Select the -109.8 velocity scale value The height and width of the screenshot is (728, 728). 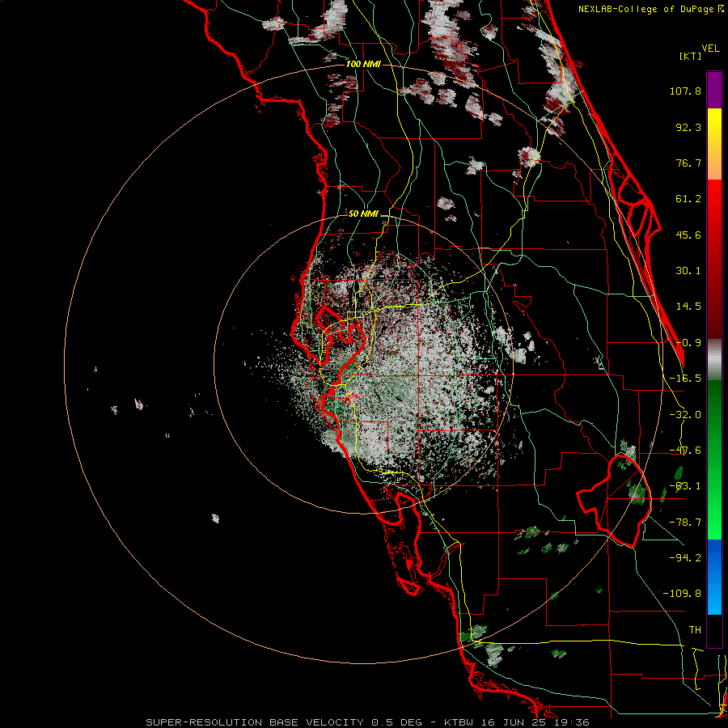[x=682, y=594]
